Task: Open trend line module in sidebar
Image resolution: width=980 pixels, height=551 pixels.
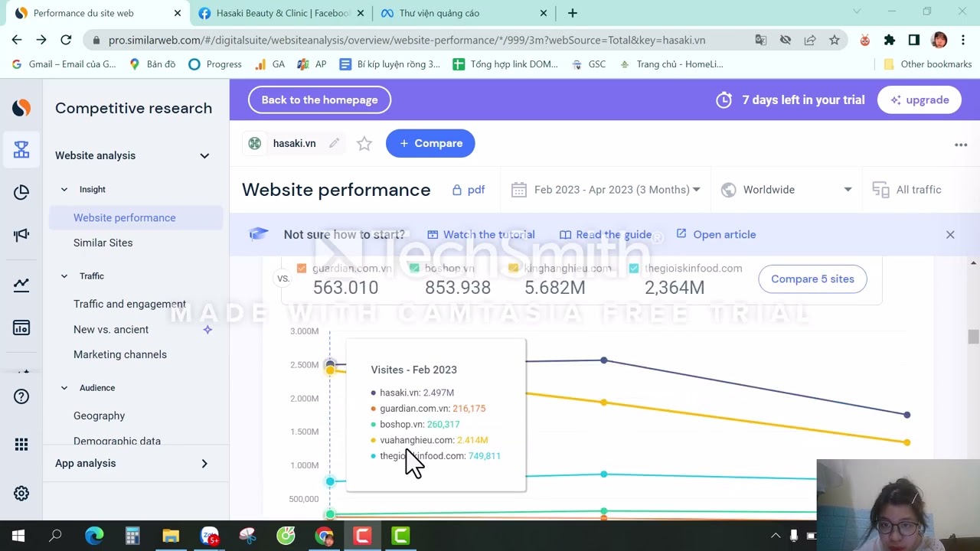Action: pos(21,285)
